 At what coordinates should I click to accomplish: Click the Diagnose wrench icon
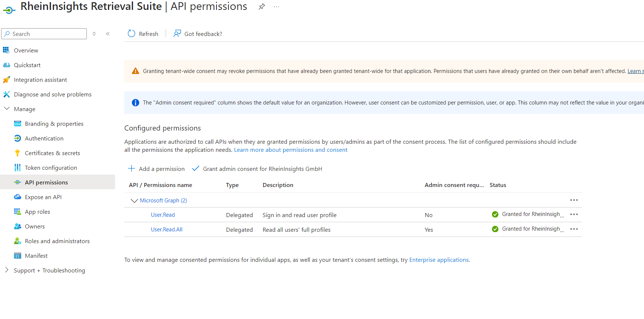6,94
